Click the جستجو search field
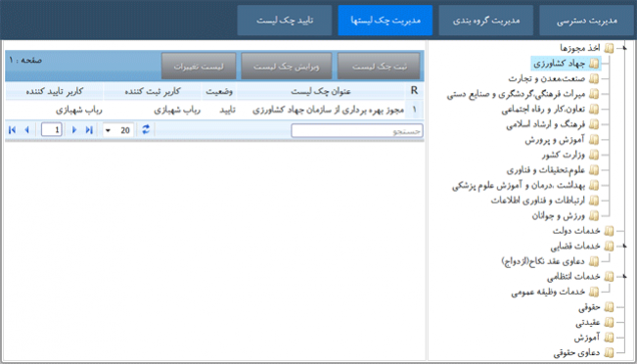The image size is (637, 364). point(357,131)
